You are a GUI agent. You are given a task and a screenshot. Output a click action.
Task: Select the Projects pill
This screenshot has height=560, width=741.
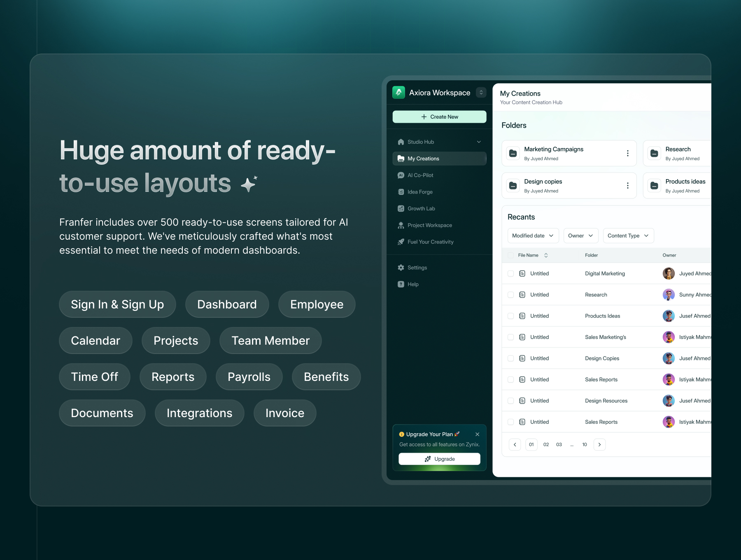coord(176,341)
